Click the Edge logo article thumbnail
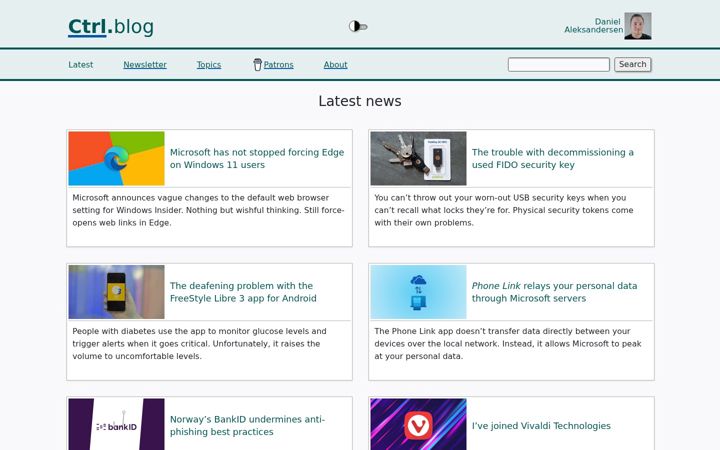The width and height of the screenshot is (720, 450). coord(117,158)
